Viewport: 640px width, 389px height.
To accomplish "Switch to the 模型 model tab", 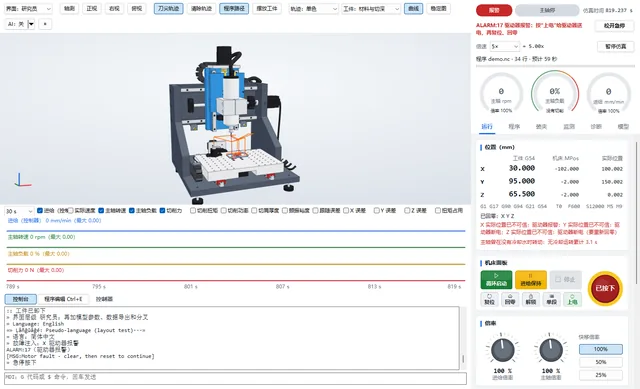I will pyautogui.click(x=623, y=127).
